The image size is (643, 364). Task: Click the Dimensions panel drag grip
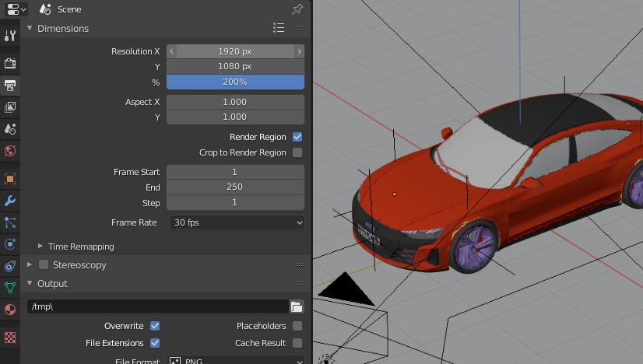300,28
